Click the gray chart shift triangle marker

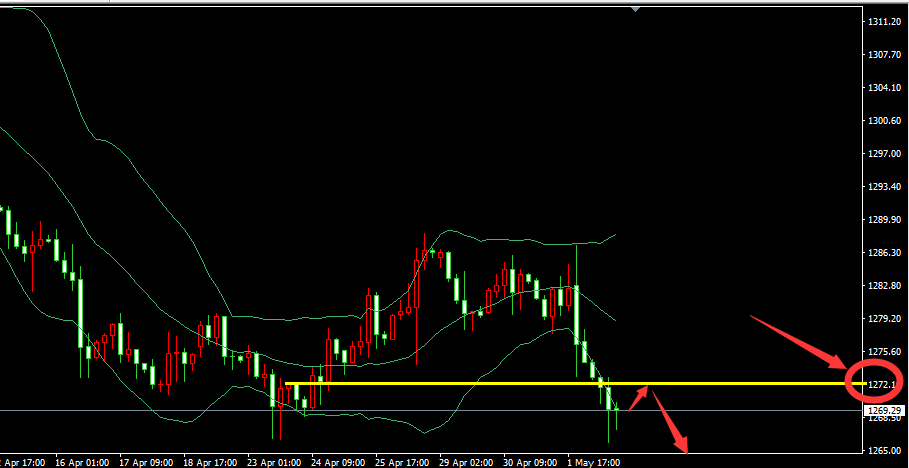635,9
